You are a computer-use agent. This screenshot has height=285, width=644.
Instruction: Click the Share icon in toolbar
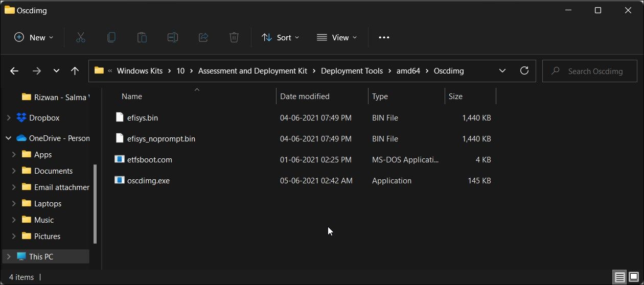203,37
